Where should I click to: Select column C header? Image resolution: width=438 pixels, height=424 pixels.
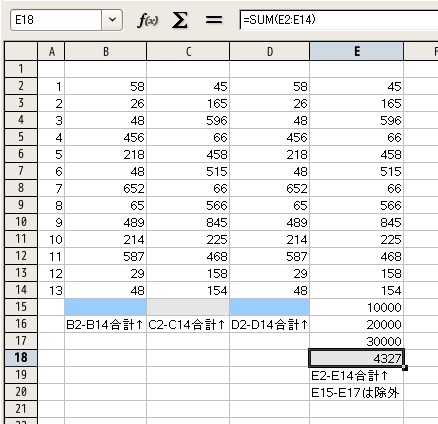coord(188,51)
